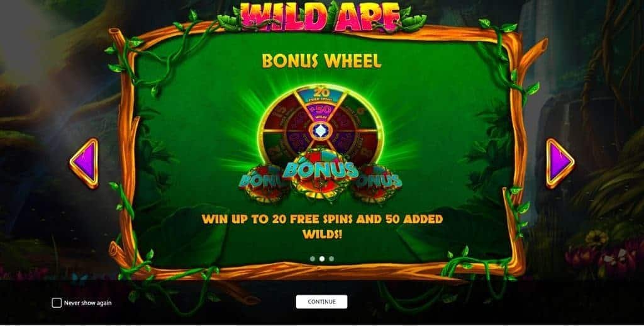Click the Never show again label
Image resolution: width=644 pixels, height=326 pixels.
[x=87, y=303]
